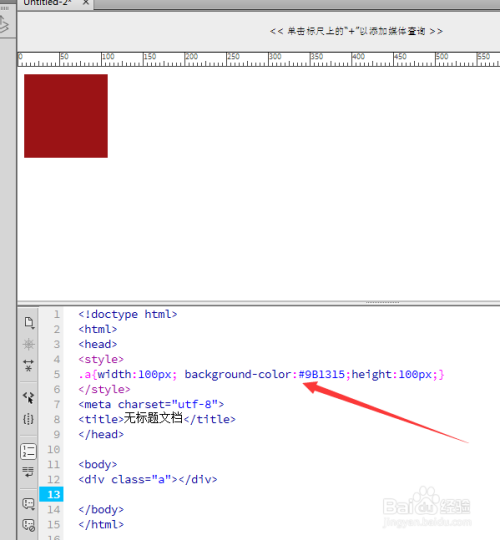Click the '<html>' opening tag line
Image resolution: width=500 pixels, height=540 pixels.
pos(98,330)
